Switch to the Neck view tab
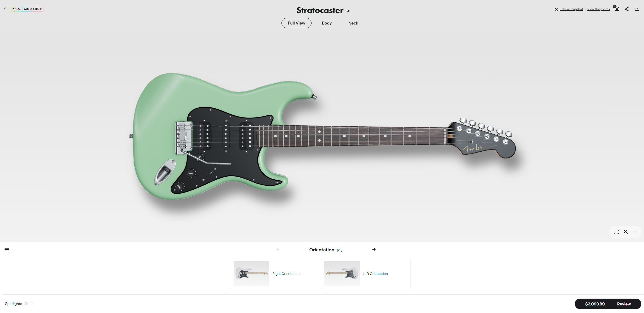This screenshot has height=313, width=644. pos(353,23)
